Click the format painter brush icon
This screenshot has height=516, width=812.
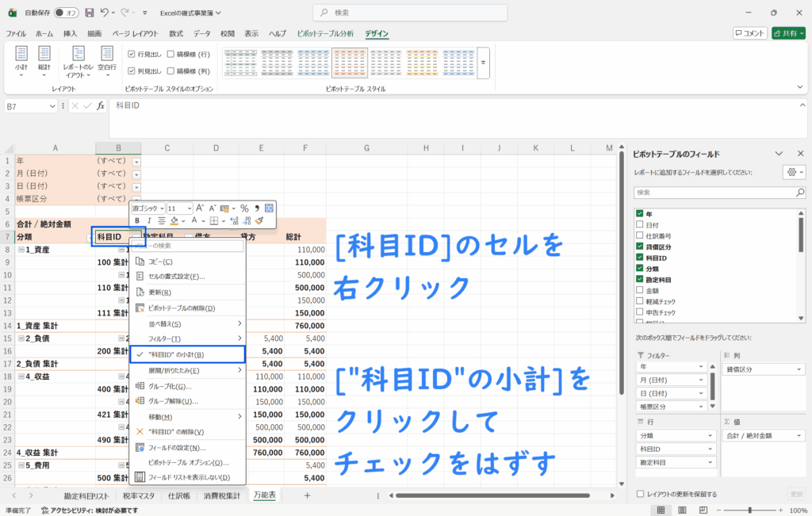coord(259,221)
